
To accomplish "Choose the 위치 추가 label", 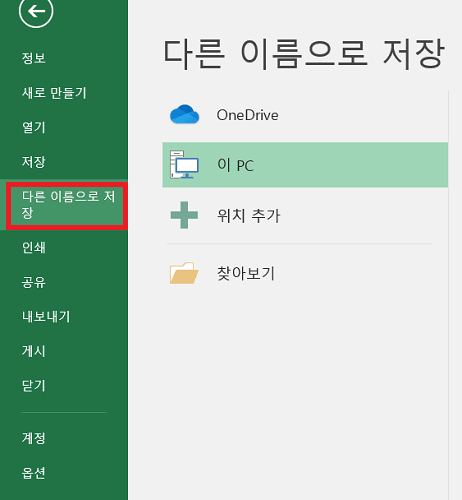I will [249, 216].
